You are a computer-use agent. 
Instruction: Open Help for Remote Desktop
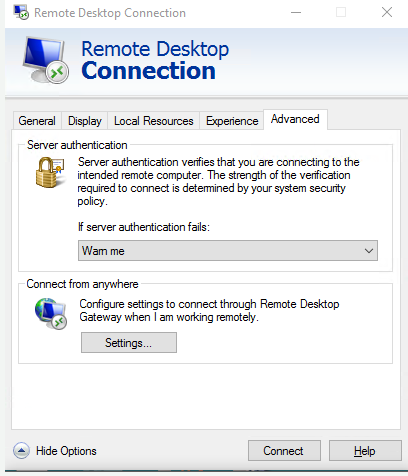click(x=365, y=451)
